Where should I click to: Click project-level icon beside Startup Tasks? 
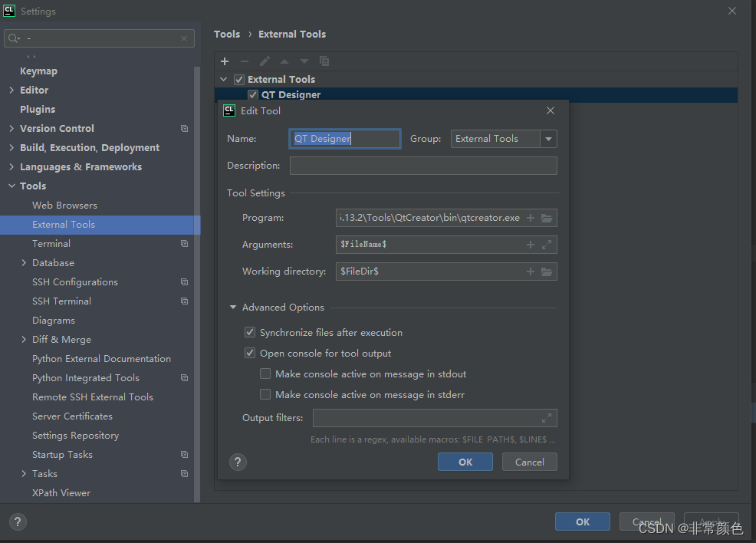(x=184, y=454)
